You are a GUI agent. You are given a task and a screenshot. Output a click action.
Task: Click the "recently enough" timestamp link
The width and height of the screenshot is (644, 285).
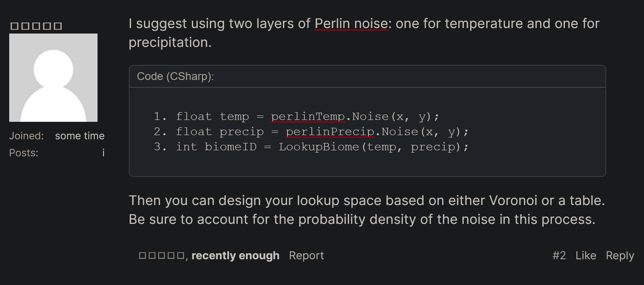(235, 256)
